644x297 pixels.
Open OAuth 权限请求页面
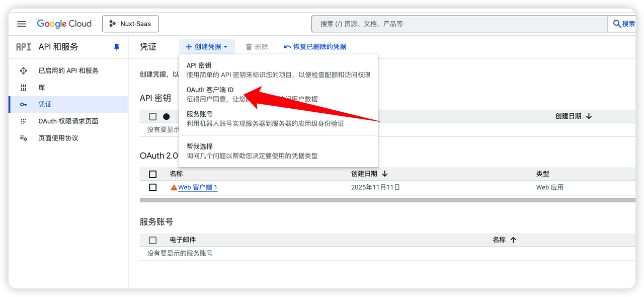pyautogui.click(x=68, y=121)
